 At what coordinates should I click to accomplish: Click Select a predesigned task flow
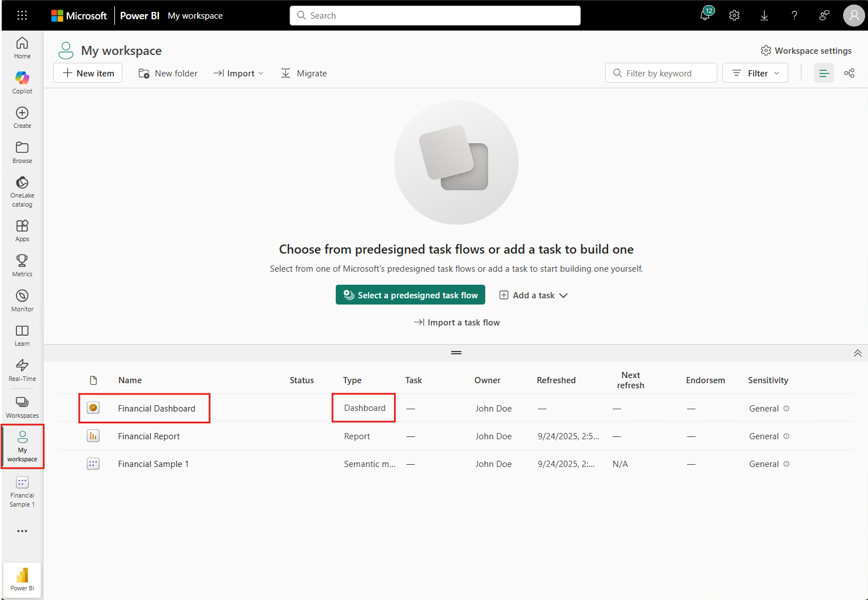tap(410, 295)
